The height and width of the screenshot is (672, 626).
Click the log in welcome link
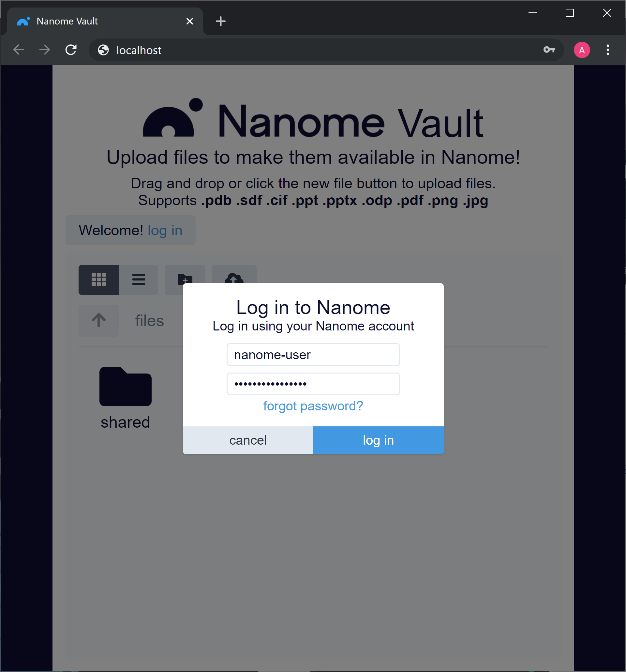click(165, 230)
